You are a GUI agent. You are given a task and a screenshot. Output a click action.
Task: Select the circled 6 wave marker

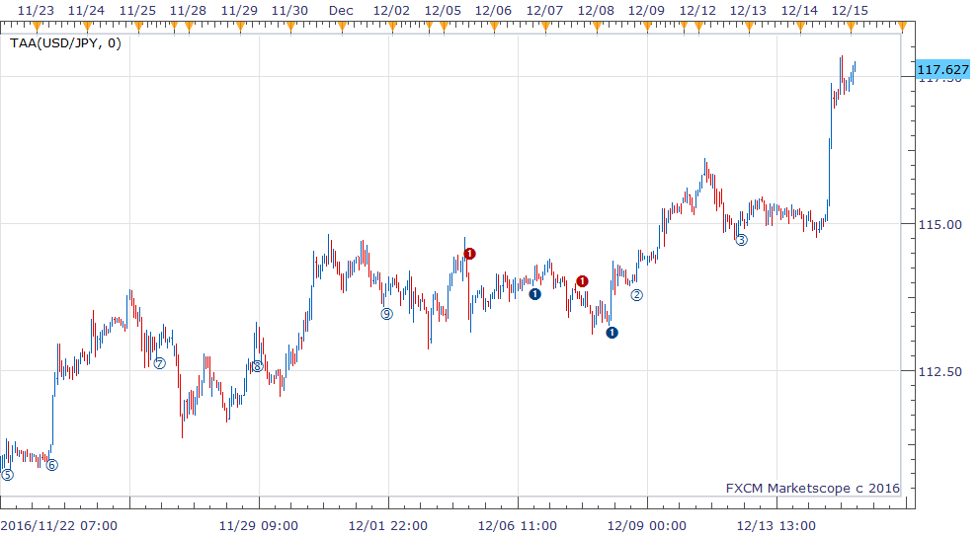click(x=52, y=465)
